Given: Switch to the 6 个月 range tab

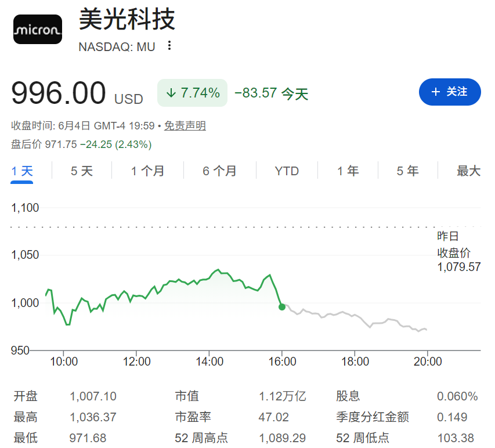Looking at the screenshot, I should 219,171.
